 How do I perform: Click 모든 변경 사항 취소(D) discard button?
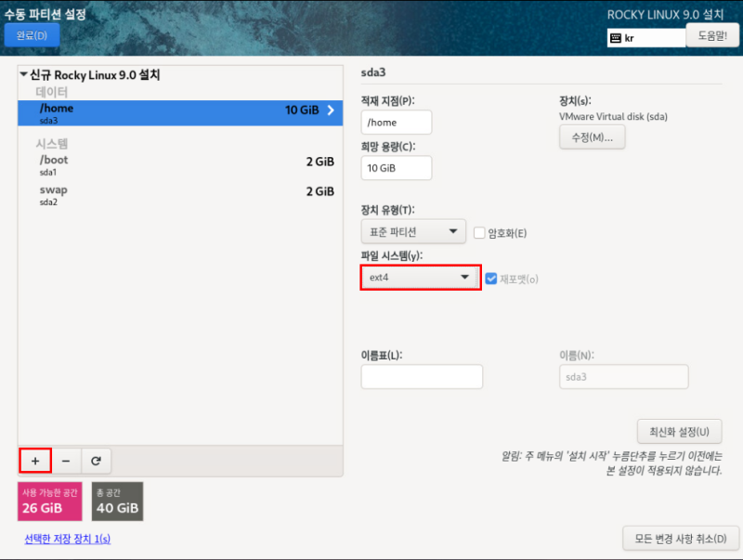(681, 539)
